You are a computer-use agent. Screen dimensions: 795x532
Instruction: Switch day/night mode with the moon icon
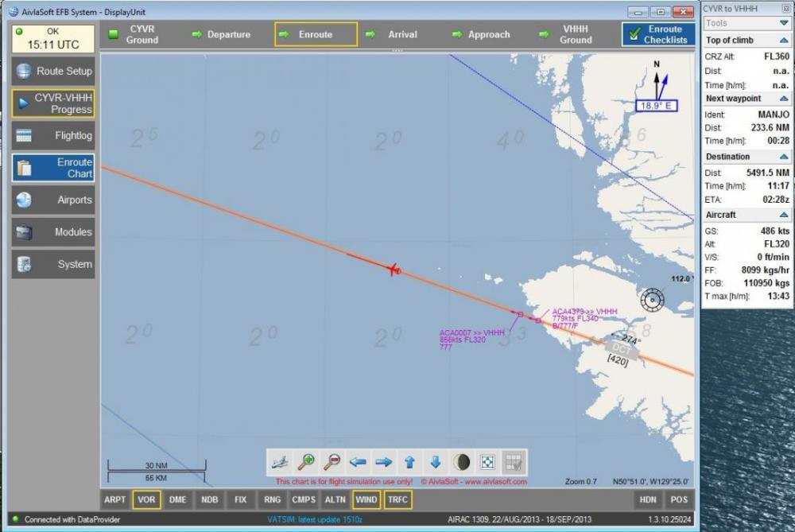[461, 462]
